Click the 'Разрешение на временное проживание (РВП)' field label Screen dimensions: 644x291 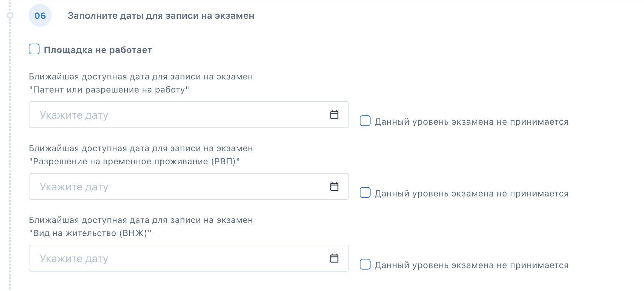coord(134,162)
